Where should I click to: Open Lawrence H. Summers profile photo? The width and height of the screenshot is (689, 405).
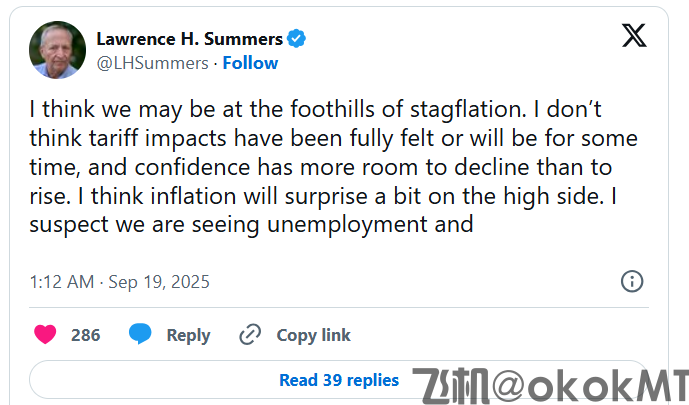coord(57,50)
